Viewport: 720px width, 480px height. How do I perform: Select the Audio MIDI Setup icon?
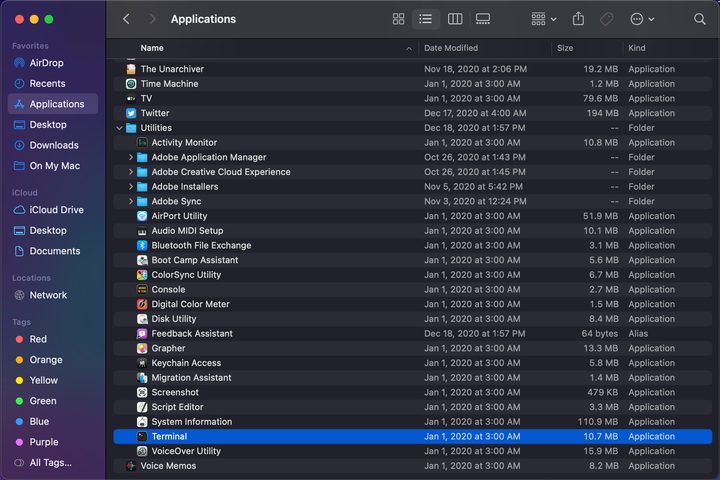tap(142, 231)
